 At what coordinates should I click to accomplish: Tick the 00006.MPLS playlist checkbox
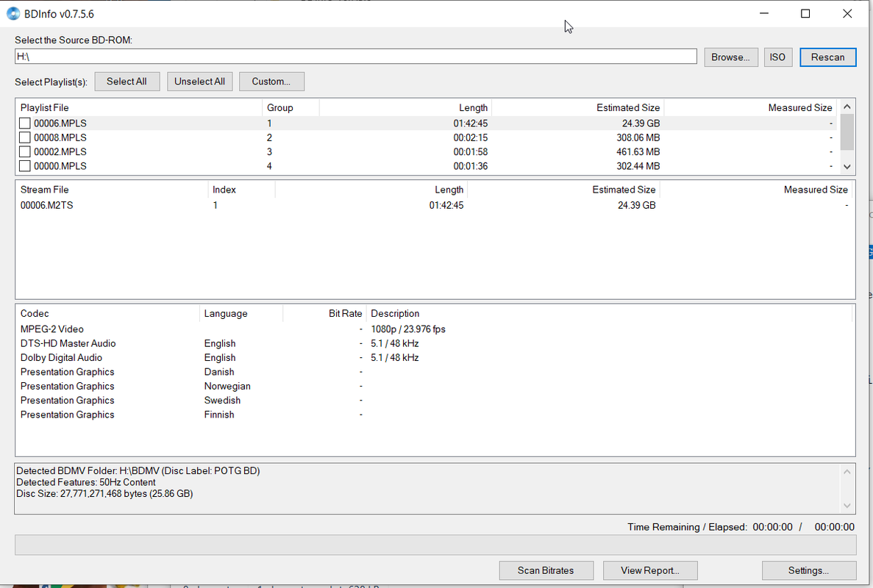(x=24, y=123)
